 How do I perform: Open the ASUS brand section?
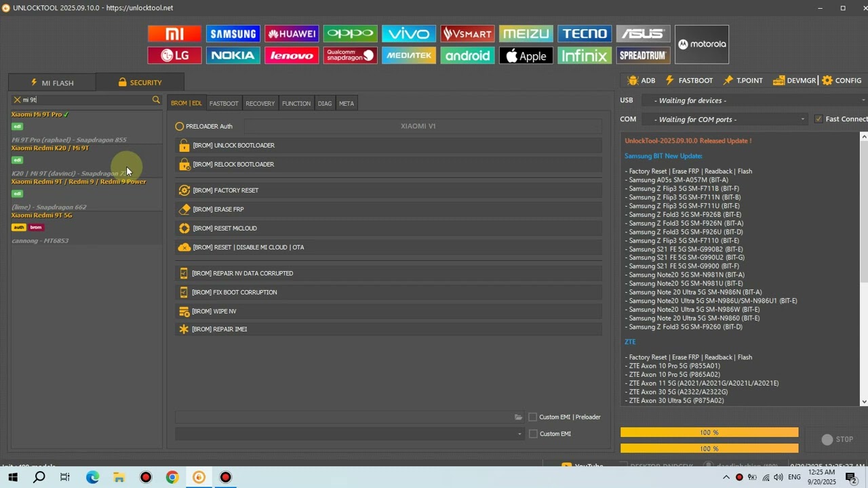click(643, 34)
